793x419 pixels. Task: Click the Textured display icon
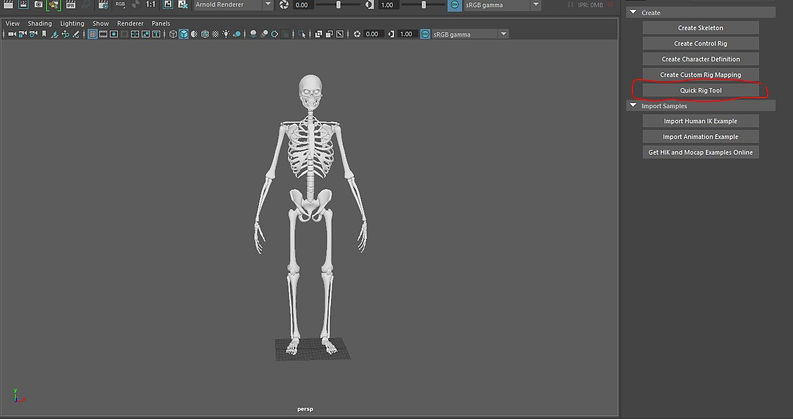[x=215, y=34]
